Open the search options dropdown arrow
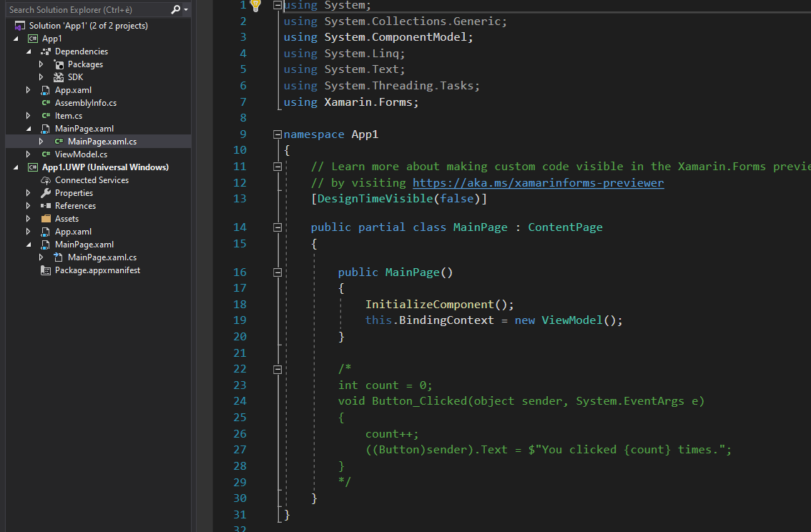Screen dimensions: 811x532 pyautogui.click(x=186, y=10)
